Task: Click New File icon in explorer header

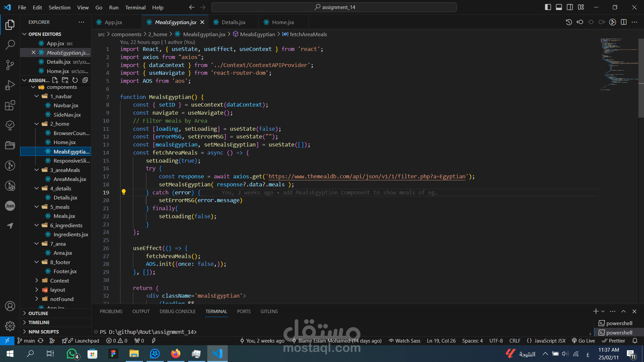Action: pos(55,80)
